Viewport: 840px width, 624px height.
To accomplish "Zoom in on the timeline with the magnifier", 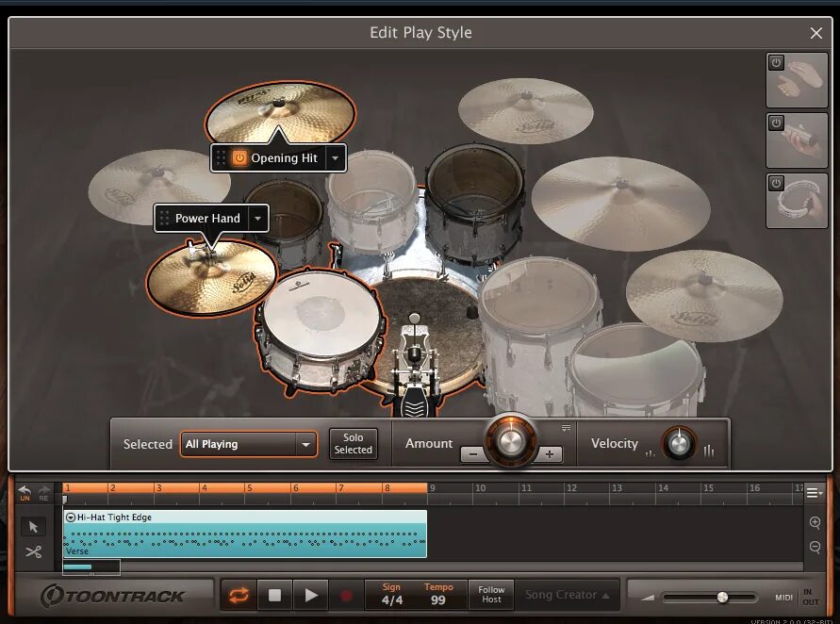I will pyautogui.click(x=813, y=522).
